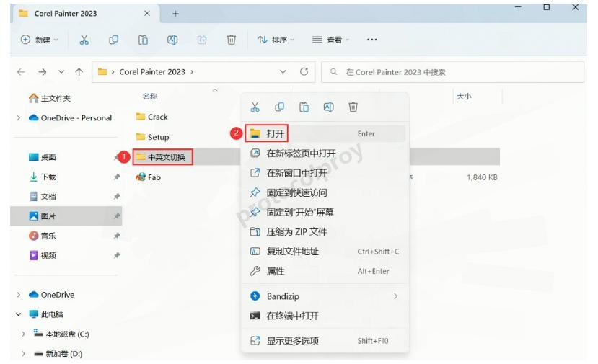
Task: Open the 查看 view dropdown
Action: tap(330, 40)
